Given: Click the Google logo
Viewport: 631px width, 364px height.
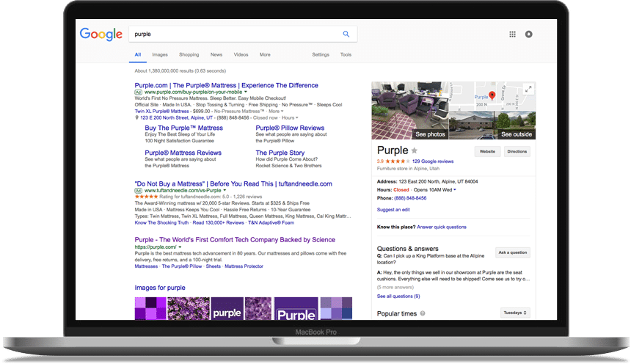Looking at the screenshot, I should pos(101,34).
